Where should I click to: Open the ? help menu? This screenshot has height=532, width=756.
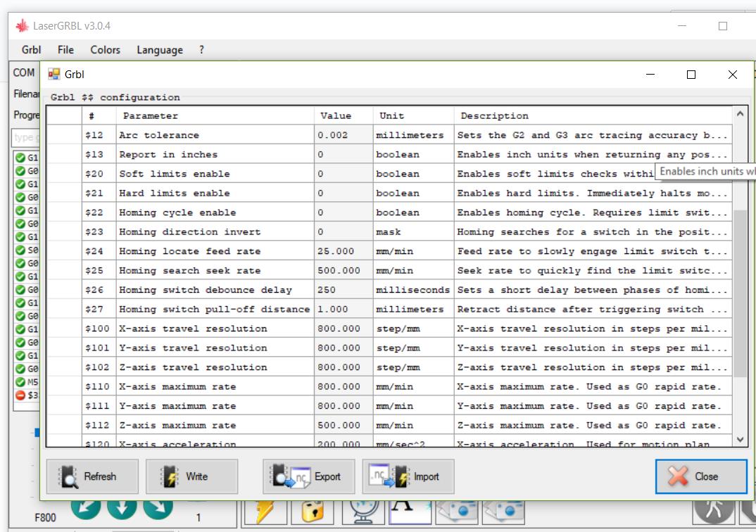pos(201,50)
